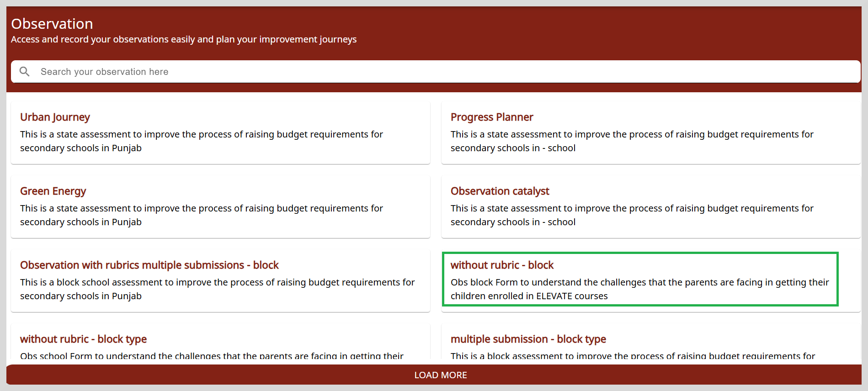Click the 'This is a block school assessment' description

point(218,289)
